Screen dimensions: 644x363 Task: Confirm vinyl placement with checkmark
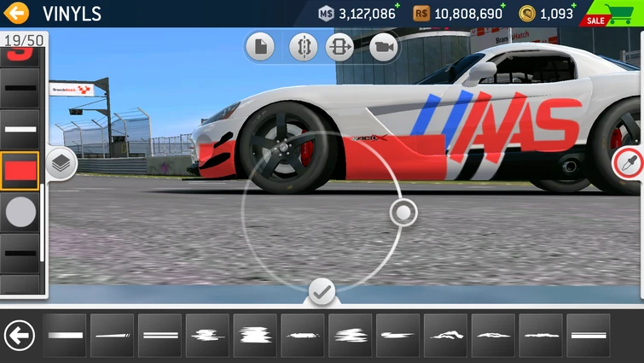[x=322, y=291]
